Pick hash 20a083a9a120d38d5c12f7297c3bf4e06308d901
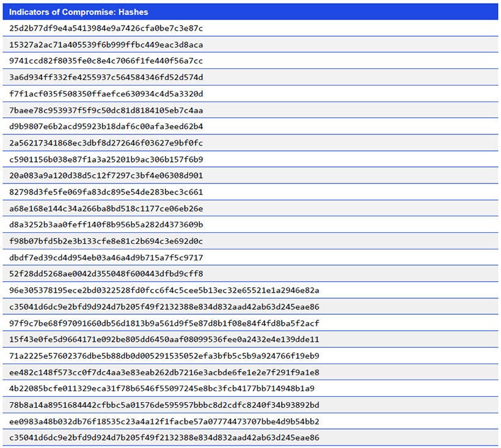This screenshot has width=501, height=448. pyautogui.click(x=106, y=175)
